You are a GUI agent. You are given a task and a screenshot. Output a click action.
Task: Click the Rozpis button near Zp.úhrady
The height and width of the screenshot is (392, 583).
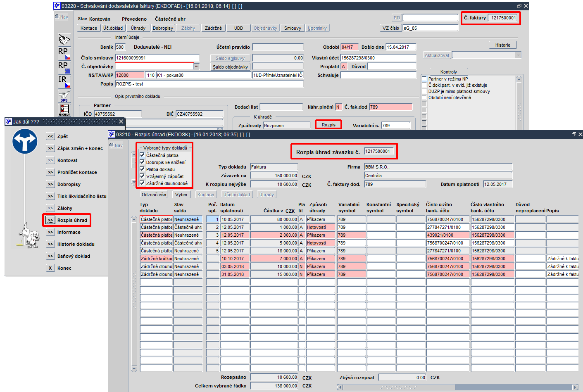(x=328, y=125)
